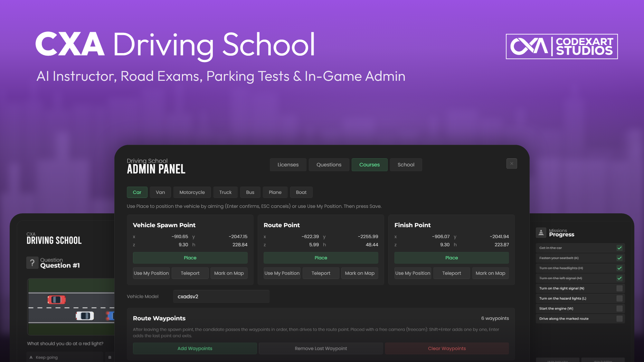Screen dimensions: 644x362
Task: Select answer A 'Keep going'
Action: pos(65,357)
